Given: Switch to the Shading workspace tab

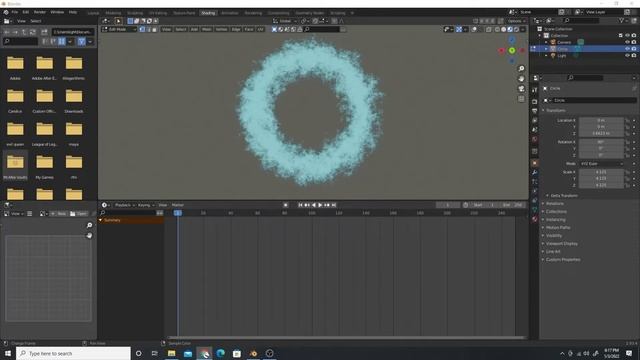Looking at the screenshot, I should tap(208, 13).
